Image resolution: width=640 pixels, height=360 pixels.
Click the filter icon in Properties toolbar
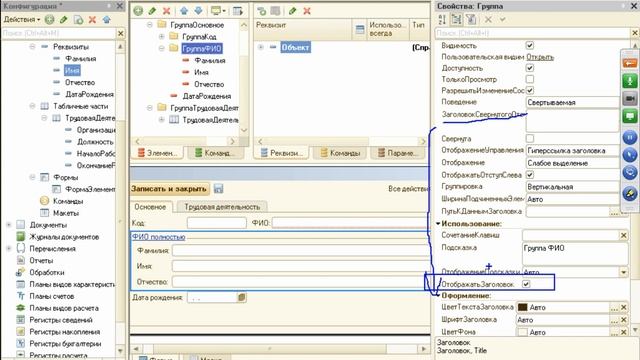click(471, 19)
